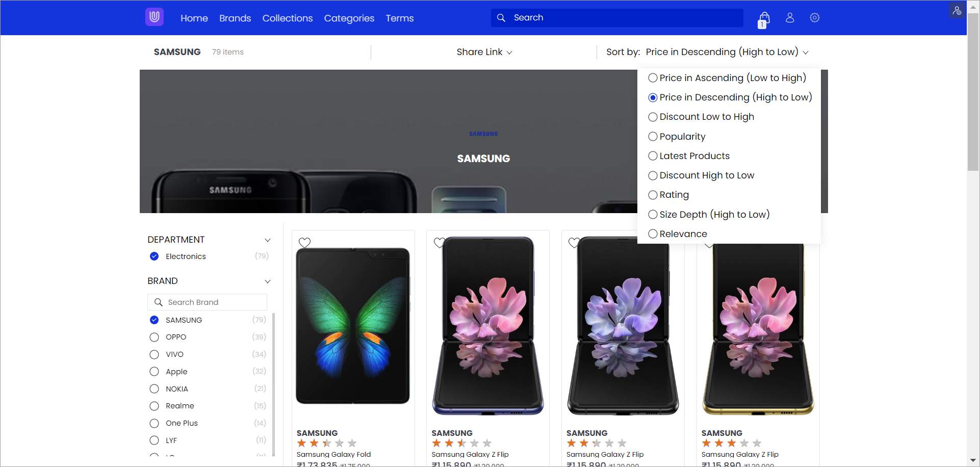Click the heart icon on second Galaxy Z Flip
This screenshot has width=980, height=467.
(x=574, y=243)
